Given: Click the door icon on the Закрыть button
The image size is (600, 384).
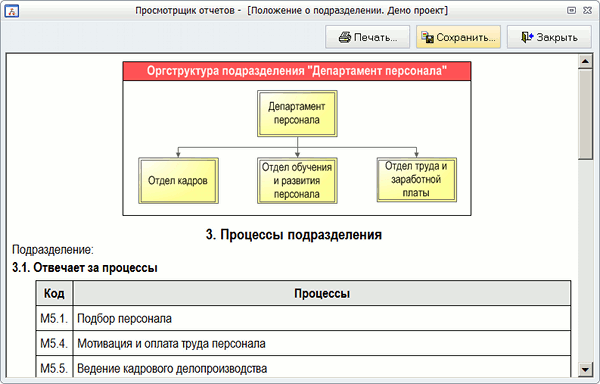Looking at the screenshot, I should [x=527, y=37].
